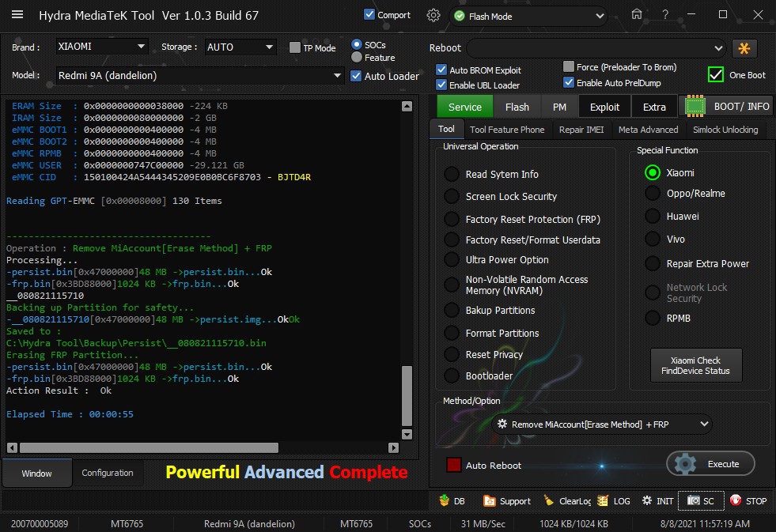Screen dimensions: 776x532
Task: Toggle the red Auto Reboot box
Action: (454, 465)
